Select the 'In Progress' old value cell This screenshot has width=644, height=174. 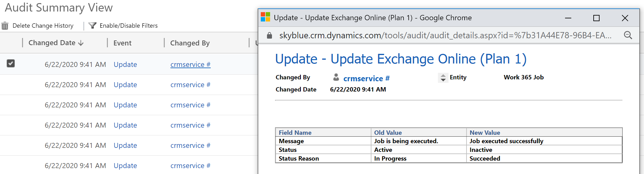(419, 158)
